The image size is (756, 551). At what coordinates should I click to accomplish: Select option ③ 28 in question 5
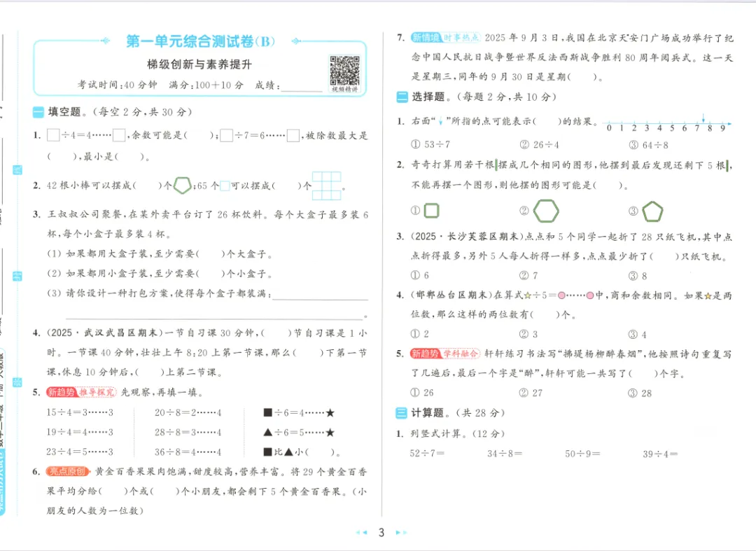click(x=640, y=393)
